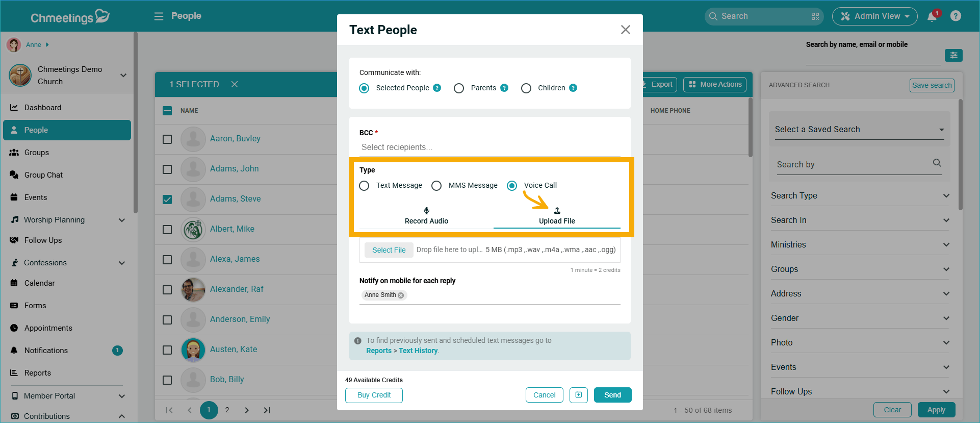Choose the MMS Message type option
The height and width of the screenshot is (423, 980).
pyautogui.click(x=436, y=186)
